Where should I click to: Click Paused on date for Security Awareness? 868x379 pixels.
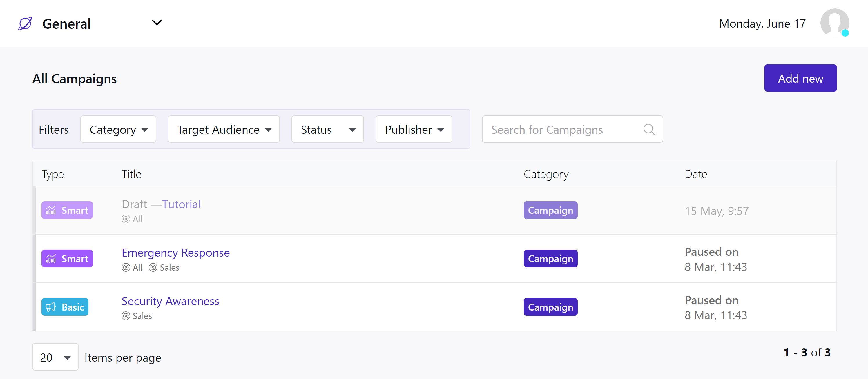point(716,308)
